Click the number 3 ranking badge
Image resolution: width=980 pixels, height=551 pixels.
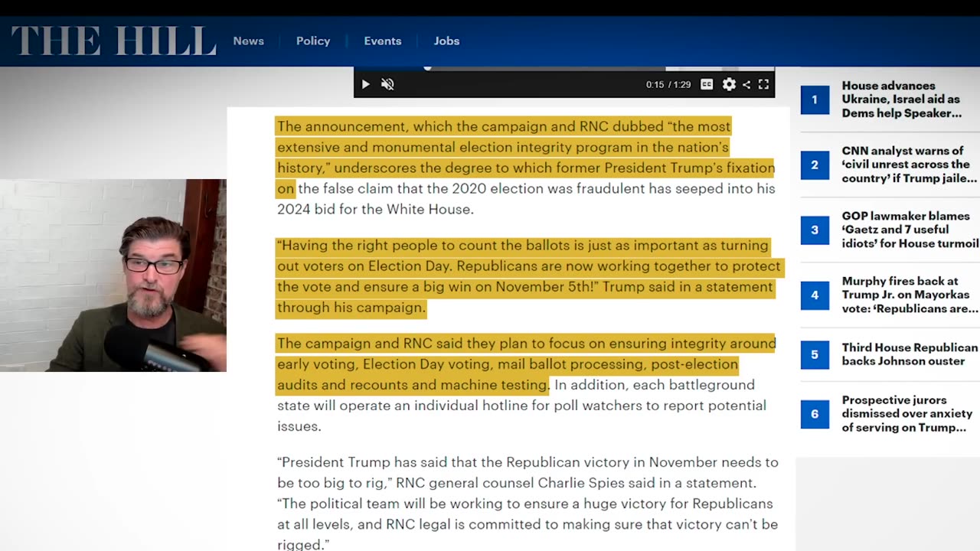815,230
